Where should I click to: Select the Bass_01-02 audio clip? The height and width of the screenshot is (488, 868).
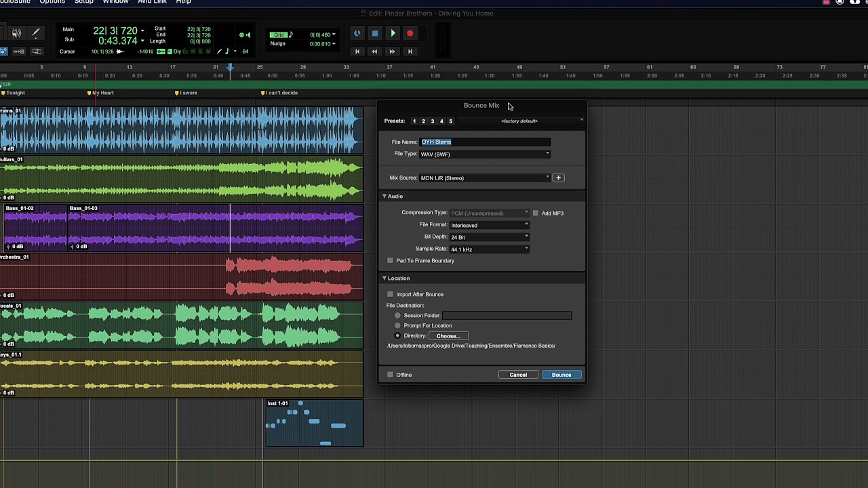pyautogui.click(x=36, y=228)
